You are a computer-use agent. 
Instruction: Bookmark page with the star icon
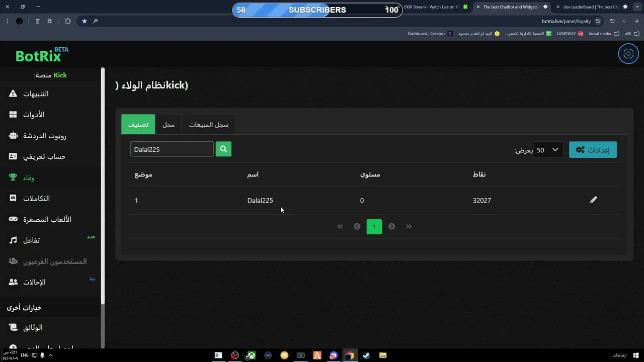(x=85, y=21)
